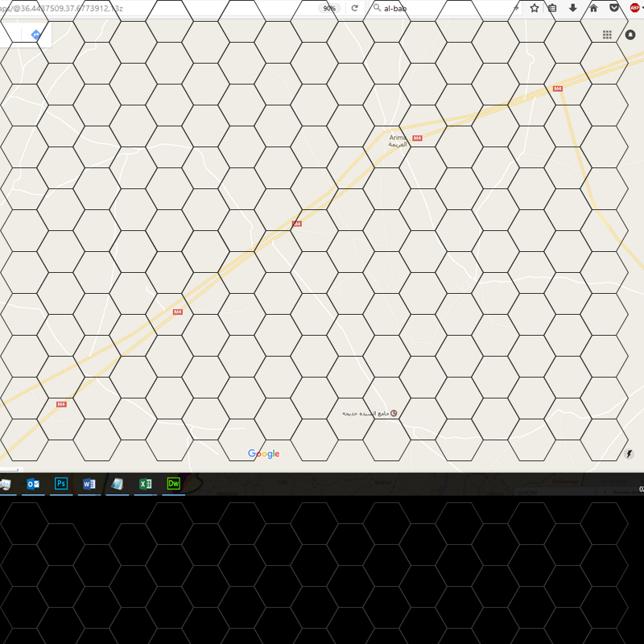Click the 90% zoom level indicator
644x644 pixels.
[329, 9]
